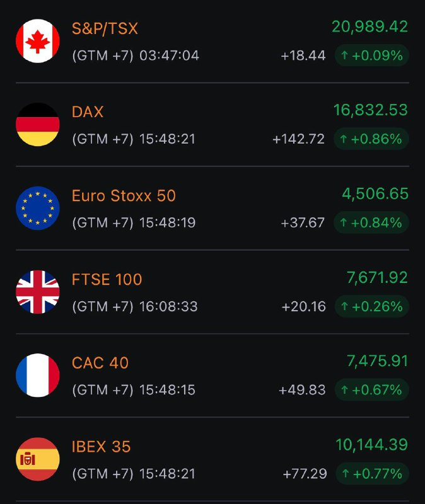Click the DAX price 16,832.53
Image resolution: width=425 pixels, height=504 pixels.
[371, 110]
